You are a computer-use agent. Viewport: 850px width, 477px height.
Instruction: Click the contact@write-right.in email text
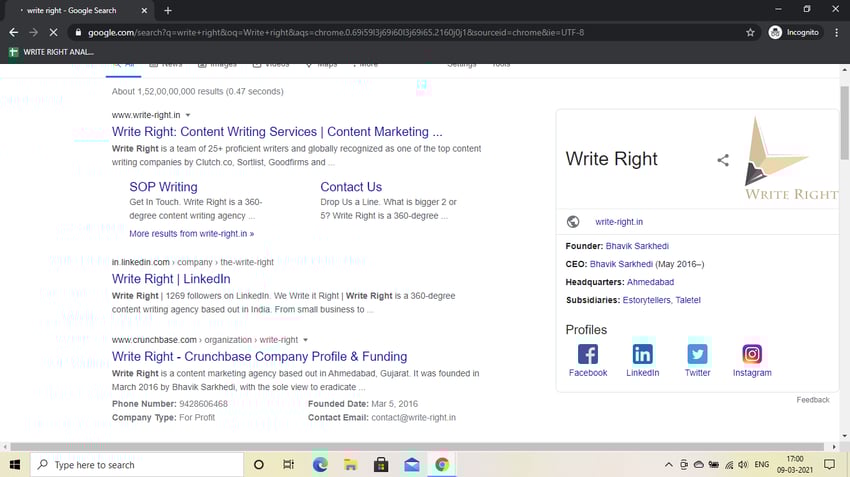413,417
